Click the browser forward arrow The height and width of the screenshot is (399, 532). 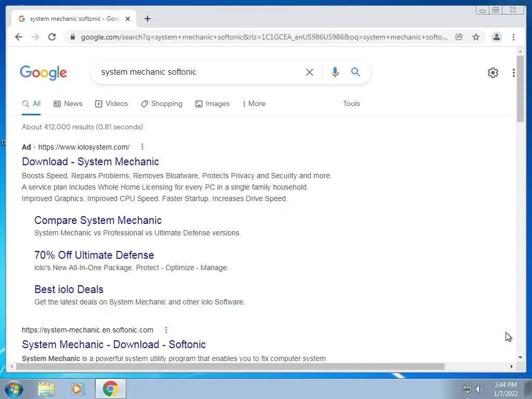click(35, 37)
